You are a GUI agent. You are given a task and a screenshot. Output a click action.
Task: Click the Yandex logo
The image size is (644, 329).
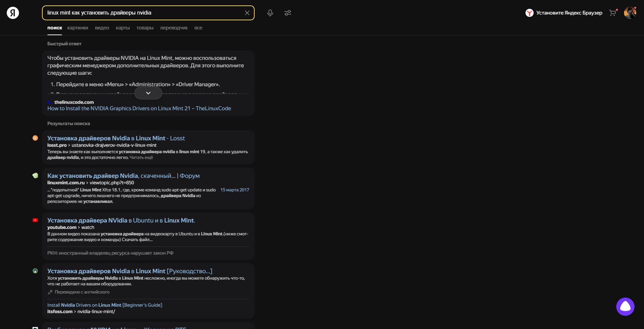coord(12,13)
